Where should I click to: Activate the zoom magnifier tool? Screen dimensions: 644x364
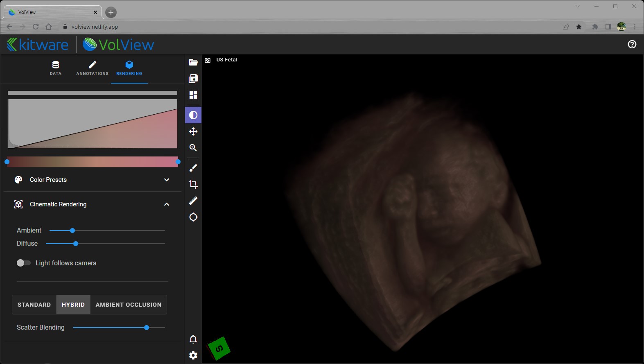coord(193,148)
